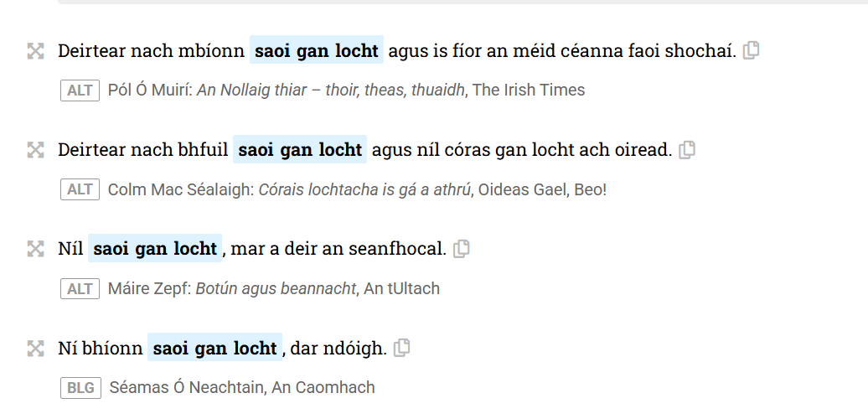Open the Séamas Ó Neachtain, An Caomhach source

[241, 387]
